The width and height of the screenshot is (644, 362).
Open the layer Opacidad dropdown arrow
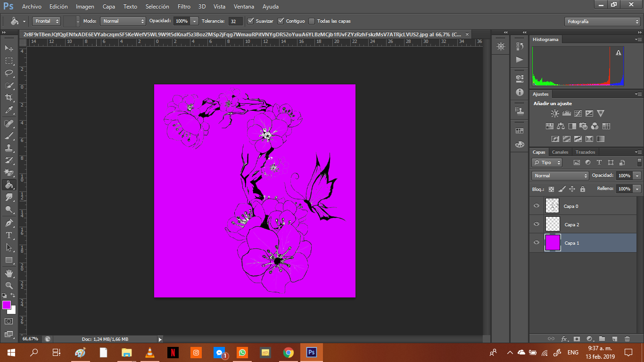(x=637, y=175)
